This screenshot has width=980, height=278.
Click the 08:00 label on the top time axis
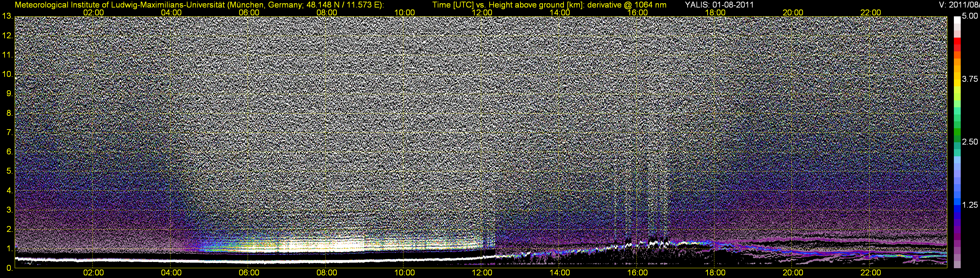[x=327, y=12]
